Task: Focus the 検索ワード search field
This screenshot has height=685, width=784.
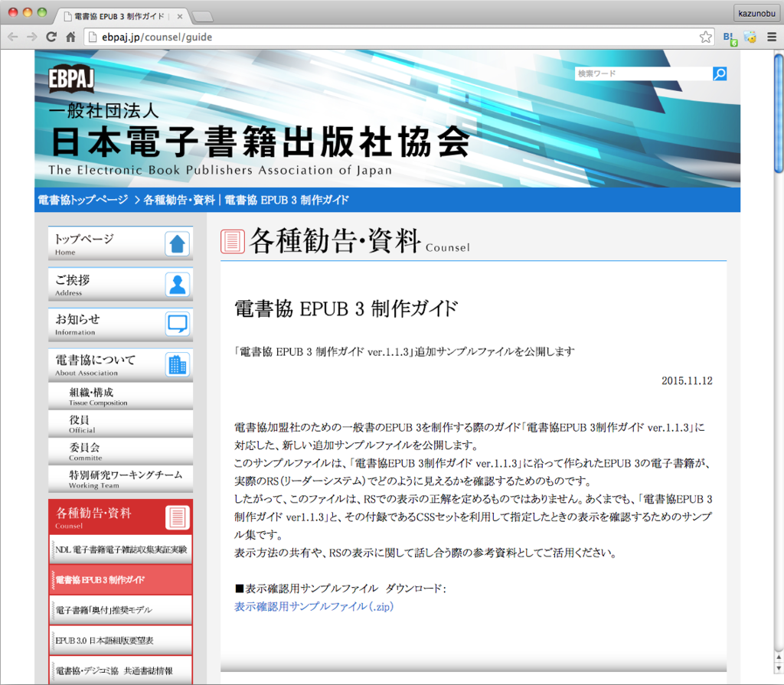Action: point(643,73)
